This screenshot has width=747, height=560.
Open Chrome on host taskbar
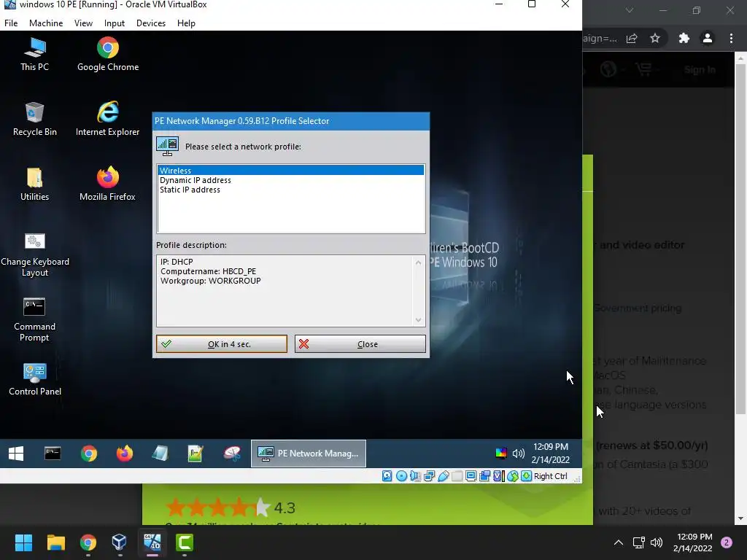[88, 542]
